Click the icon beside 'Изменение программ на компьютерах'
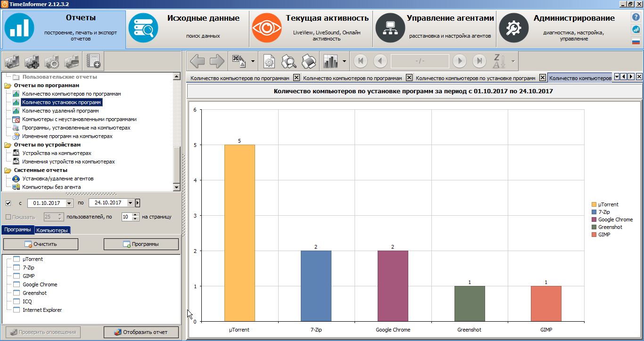This screenshot has height=341, width=644. pyautogui.click(x=17, y=136)
